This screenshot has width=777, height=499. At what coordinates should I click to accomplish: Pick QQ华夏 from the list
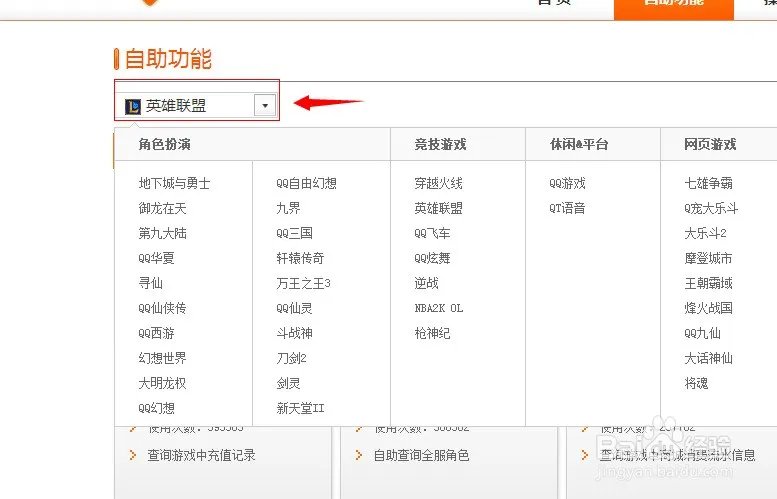pos(157,258)
